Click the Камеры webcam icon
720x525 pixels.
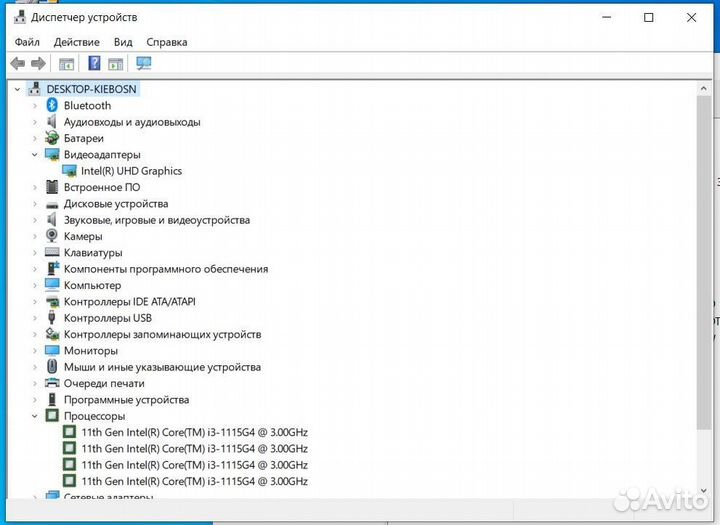pos(52,236)
